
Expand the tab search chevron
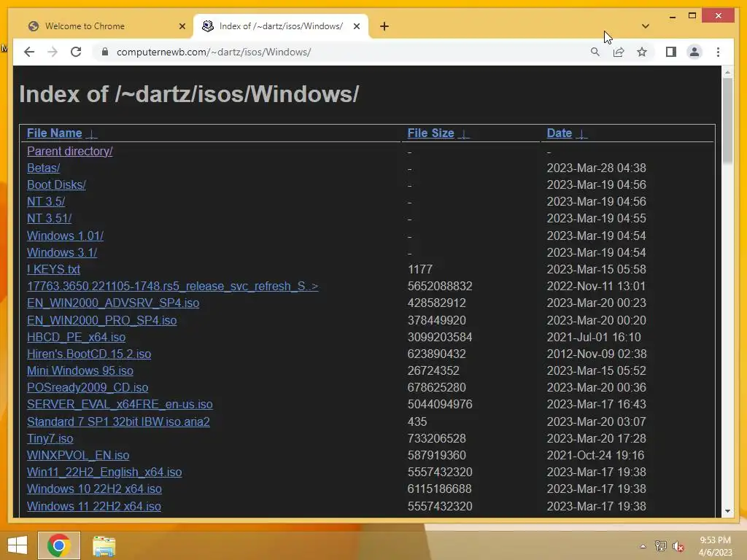pyautogui.click(x=645, y=26)
